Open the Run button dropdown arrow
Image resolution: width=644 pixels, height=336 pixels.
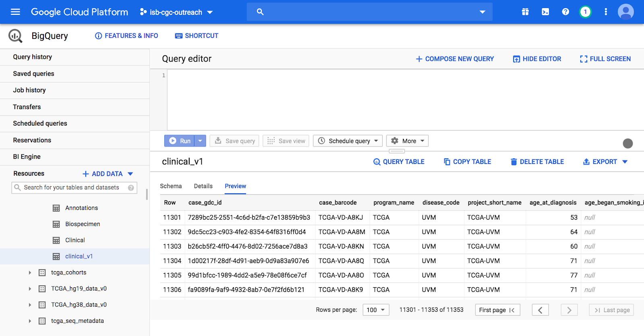coord(200,141)
